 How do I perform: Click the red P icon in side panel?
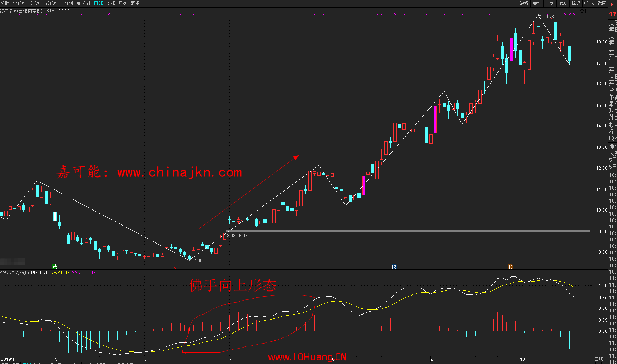point(612,4)
